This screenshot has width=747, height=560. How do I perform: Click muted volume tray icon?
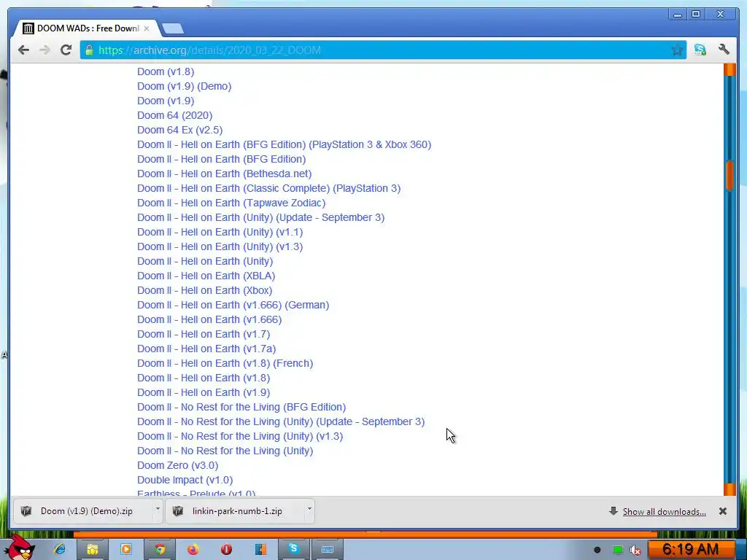coord(635,551)
